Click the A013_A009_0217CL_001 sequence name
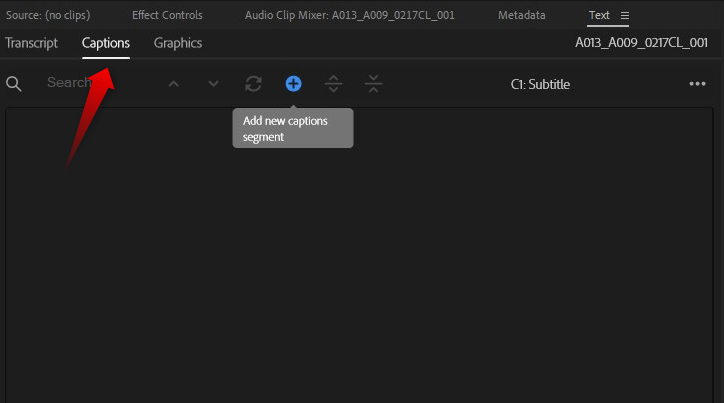724x403 pixels. (641, 43)
